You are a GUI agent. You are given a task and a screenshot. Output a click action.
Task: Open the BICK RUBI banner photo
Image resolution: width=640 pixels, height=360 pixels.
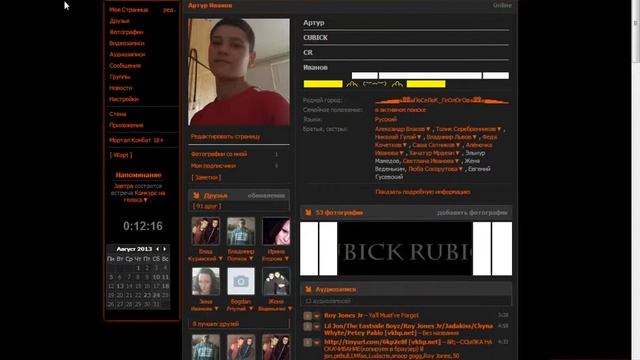(405, 249)
